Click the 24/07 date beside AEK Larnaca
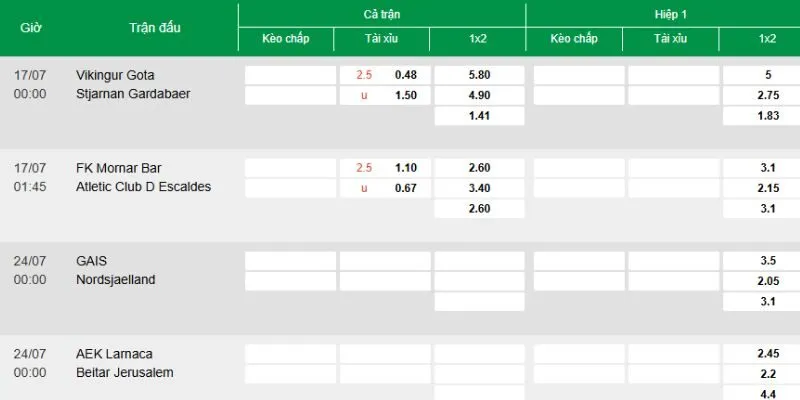Viewport: 800px width, 400px height. [x=30, y=354]
